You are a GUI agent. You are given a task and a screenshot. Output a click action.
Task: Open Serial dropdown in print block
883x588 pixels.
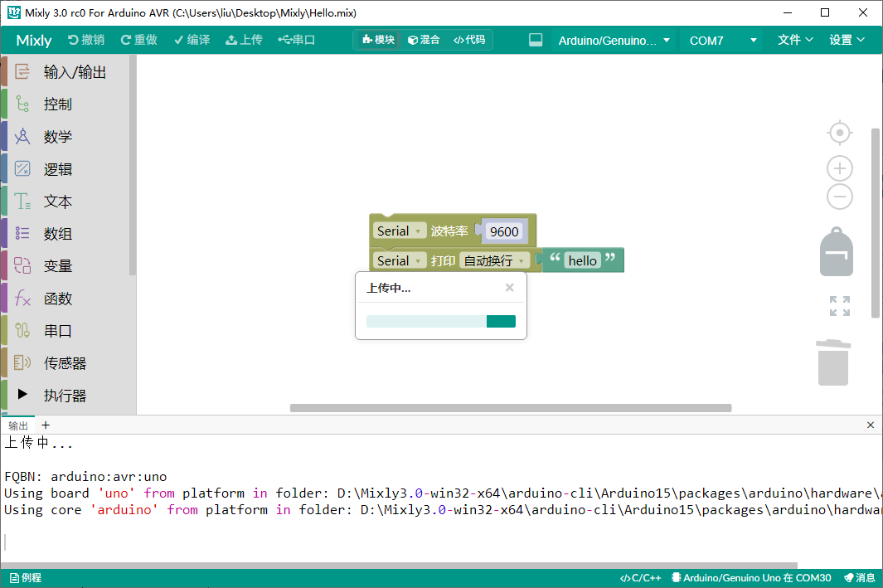click(400, 260)
